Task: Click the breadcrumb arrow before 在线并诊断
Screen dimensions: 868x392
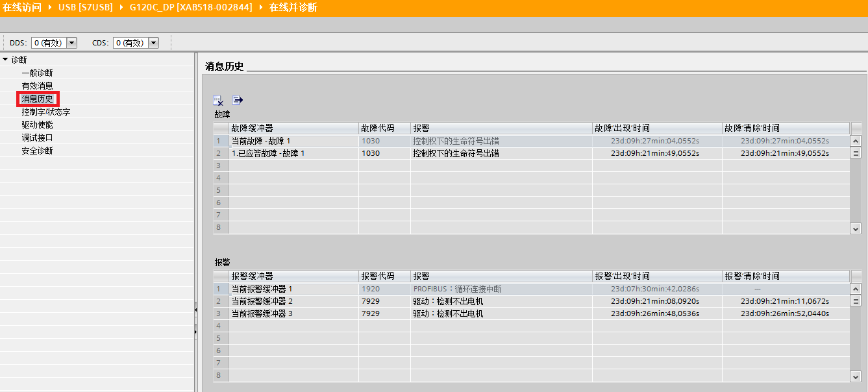Action: tap(261, 7)
